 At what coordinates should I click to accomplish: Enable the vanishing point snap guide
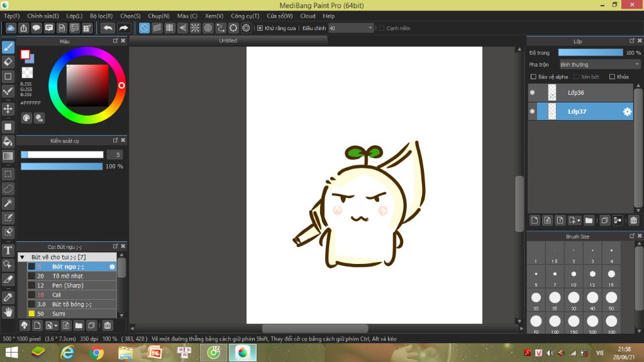point(182,28)
